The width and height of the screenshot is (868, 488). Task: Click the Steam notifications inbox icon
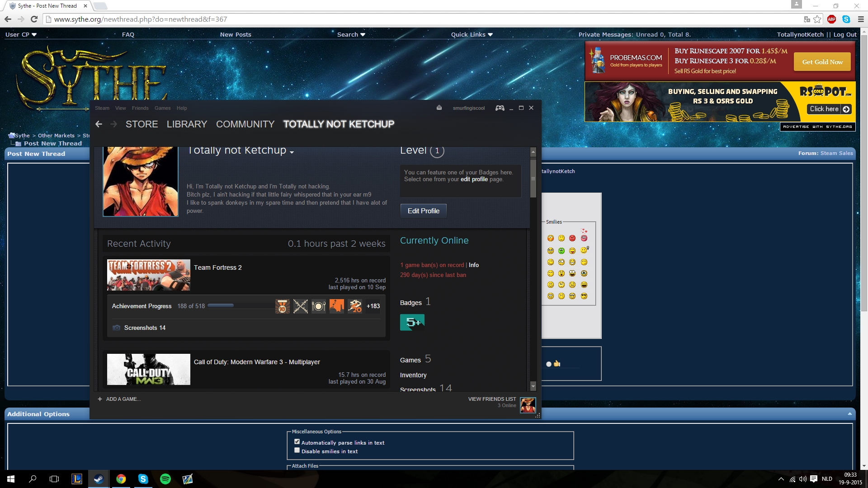point(439,108)
